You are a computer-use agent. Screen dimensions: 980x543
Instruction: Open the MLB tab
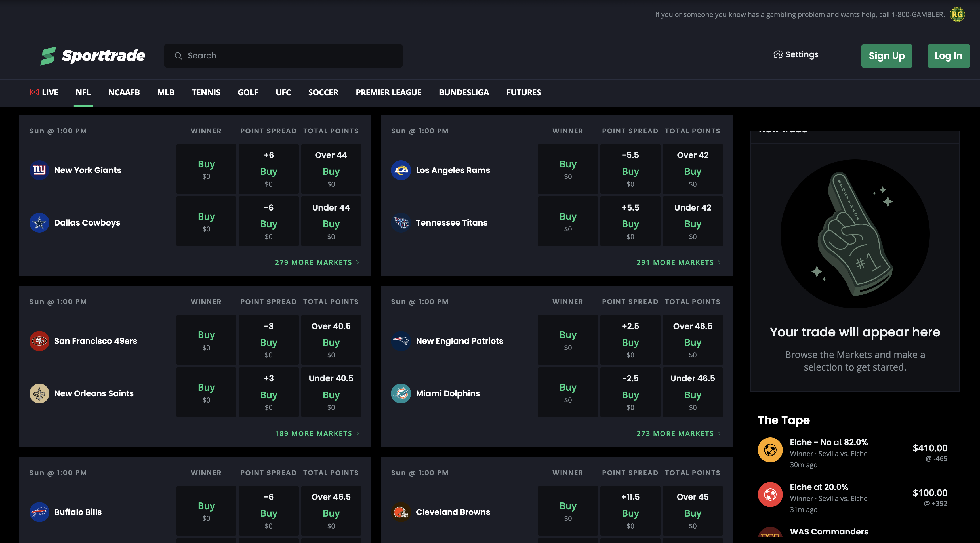(165, 92)
